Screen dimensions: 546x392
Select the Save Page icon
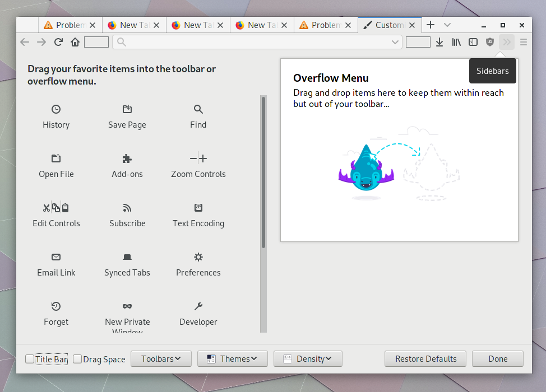[127, 109]
